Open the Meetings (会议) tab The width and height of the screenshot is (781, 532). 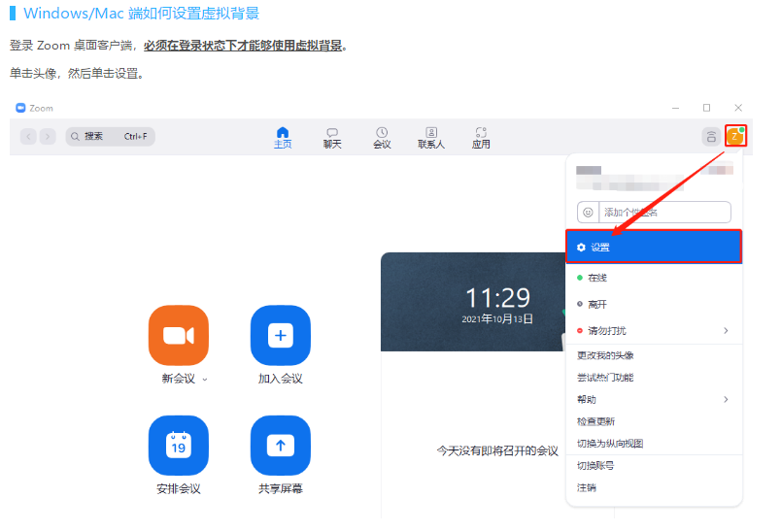pos(382,137)
